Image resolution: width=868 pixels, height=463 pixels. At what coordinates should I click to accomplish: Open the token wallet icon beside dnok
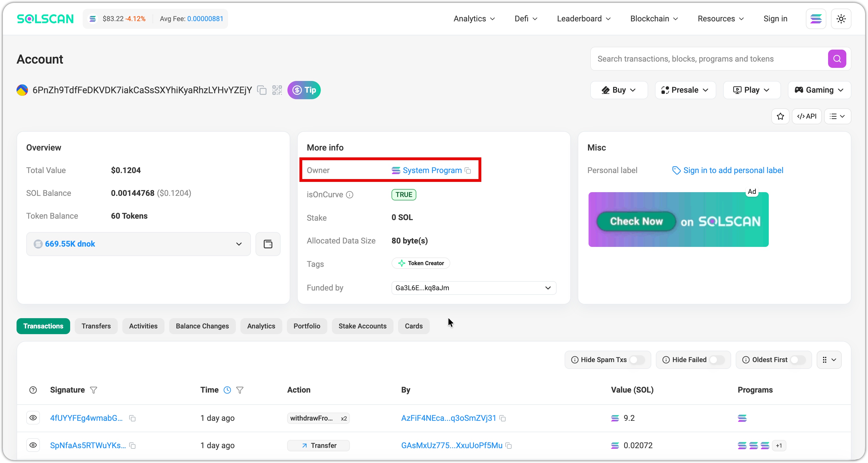tap(268, 244)
